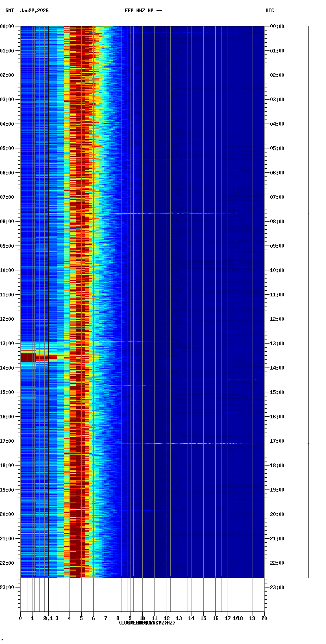Click the 17:00 time label on right axis
Screen dimensions: 326x644
coord(277,441)
